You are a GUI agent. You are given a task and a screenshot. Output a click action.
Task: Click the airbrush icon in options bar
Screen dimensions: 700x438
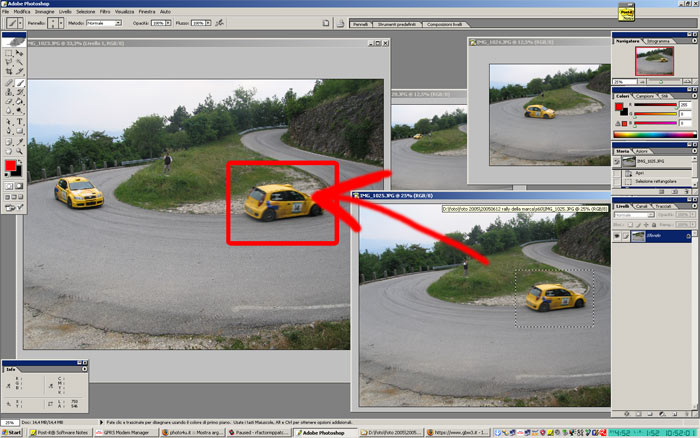click(219, 22)
